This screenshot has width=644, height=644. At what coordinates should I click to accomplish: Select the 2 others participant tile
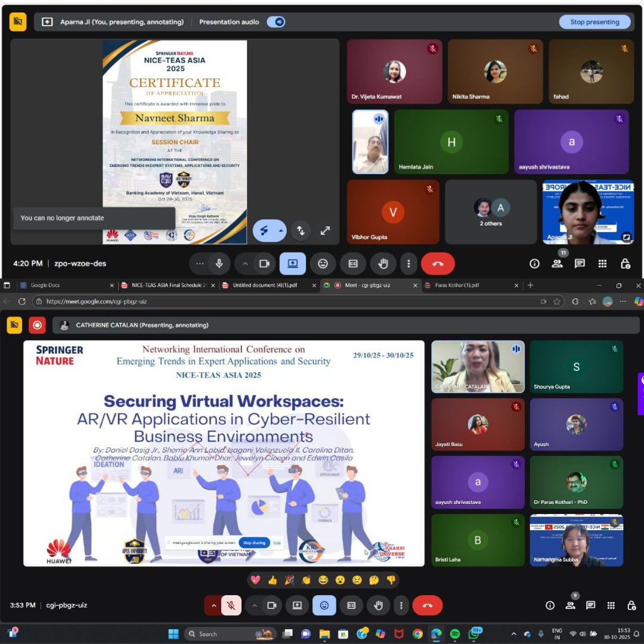click(491, 212)
